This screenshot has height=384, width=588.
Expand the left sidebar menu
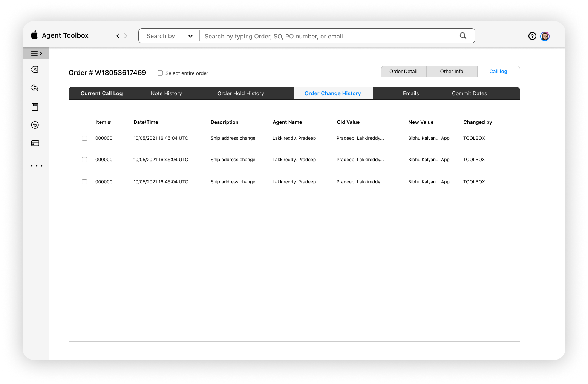pos(36,53)
